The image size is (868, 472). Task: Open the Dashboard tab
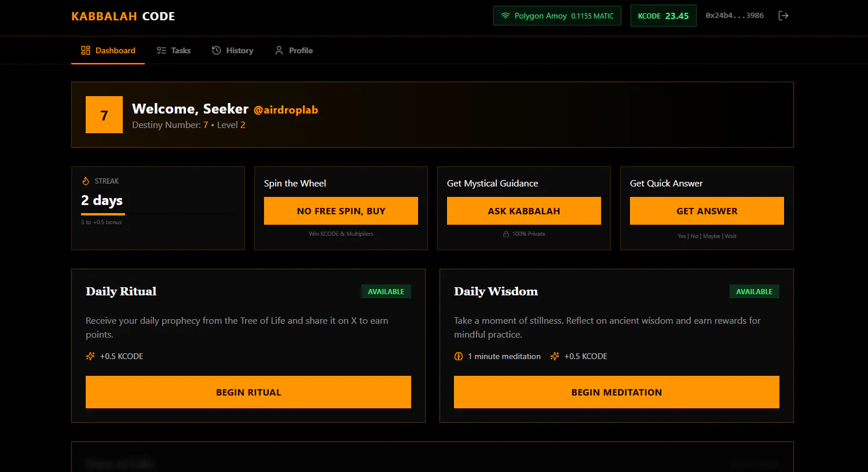point(108,50)
